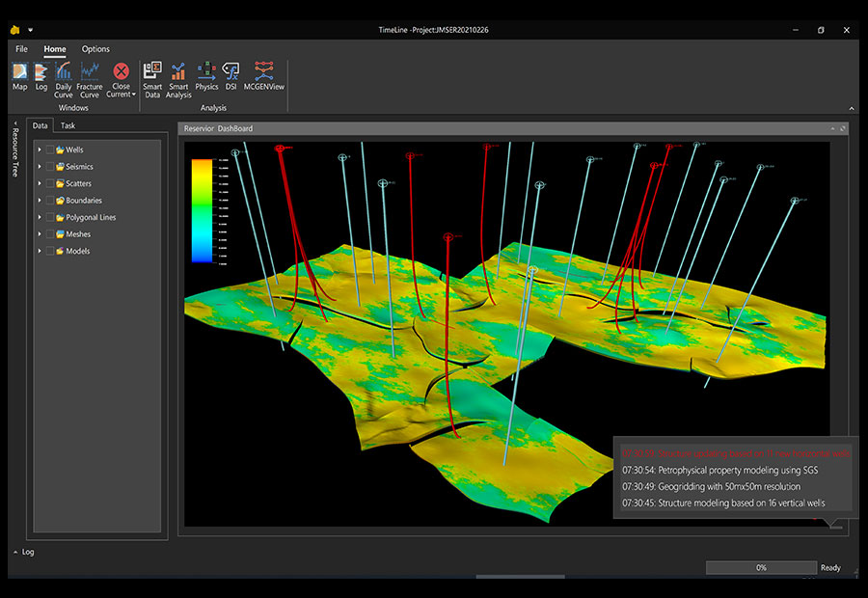The width and height of the screenshot is (868, 598).
Task: Expand the Boundaries tree node
Action: pos(40,201)
